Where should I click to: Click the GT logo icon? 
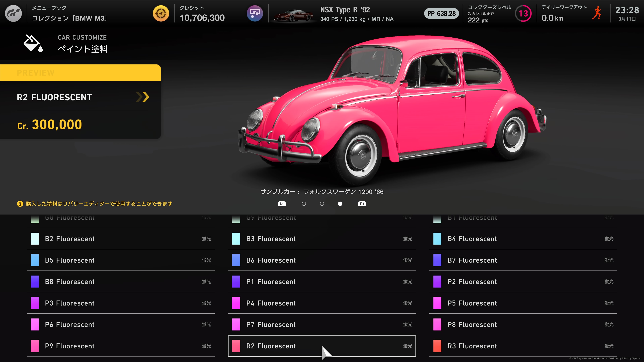pos(13,13)
